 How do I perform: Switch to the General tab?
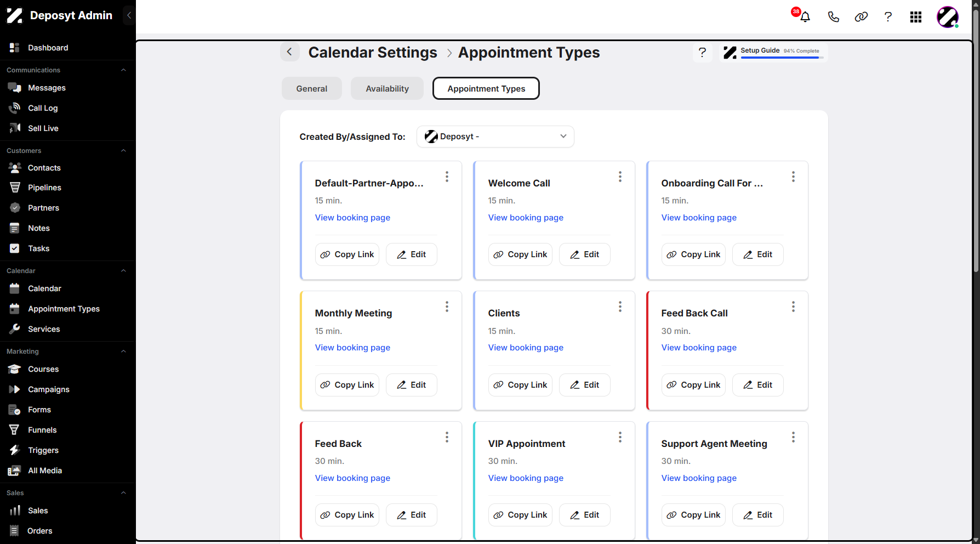point(312,88)
